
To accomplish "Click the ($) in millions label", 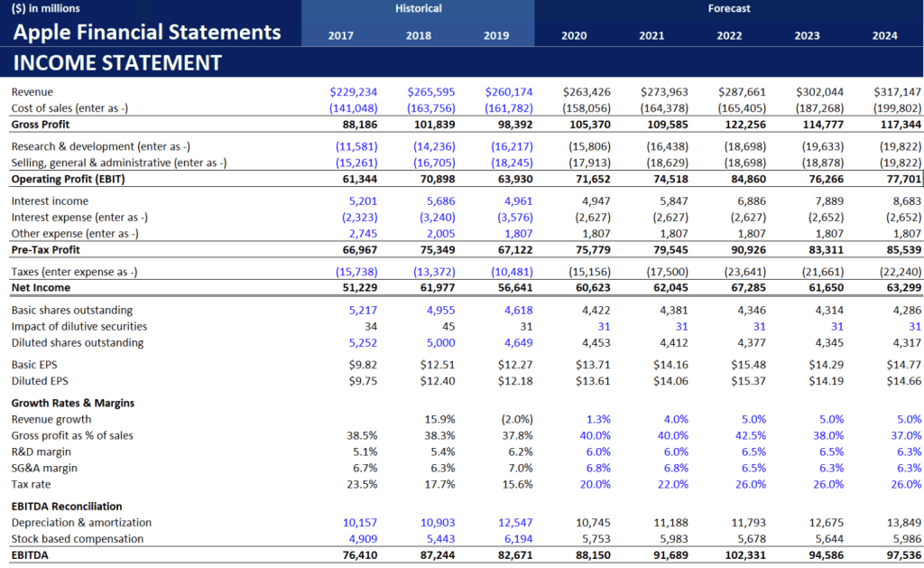I will coord(46,9).
